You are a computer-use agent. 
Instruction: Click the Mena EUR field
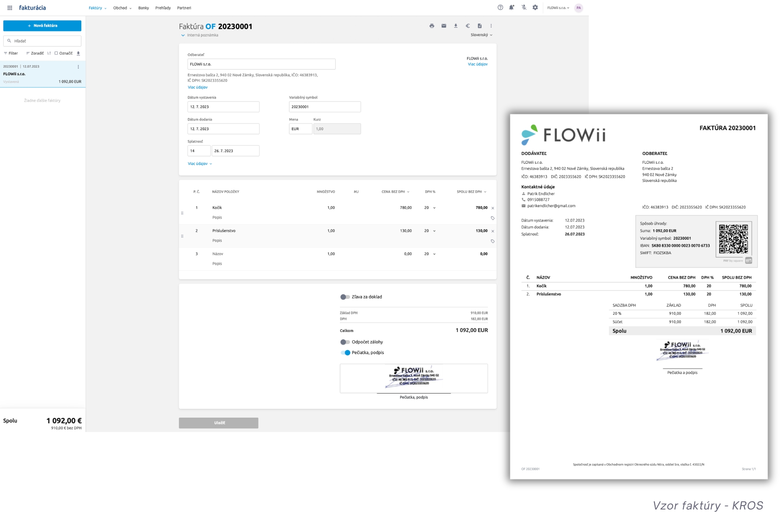[301, 129]
